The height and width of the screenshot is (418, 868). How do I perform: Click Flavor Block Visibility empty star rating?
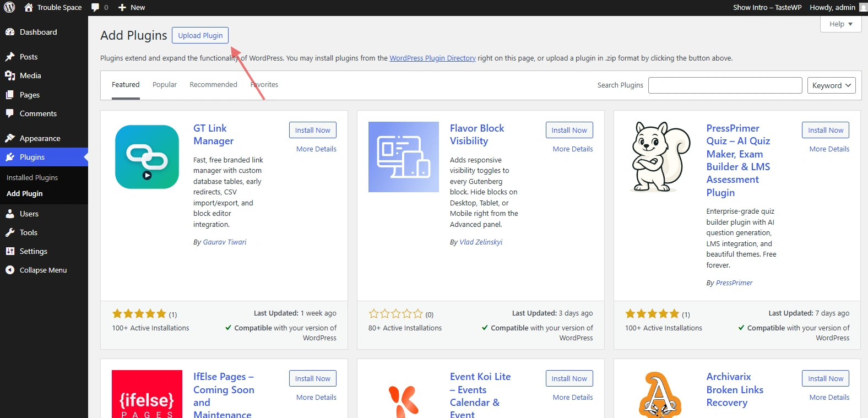click(x=396, y=314)
